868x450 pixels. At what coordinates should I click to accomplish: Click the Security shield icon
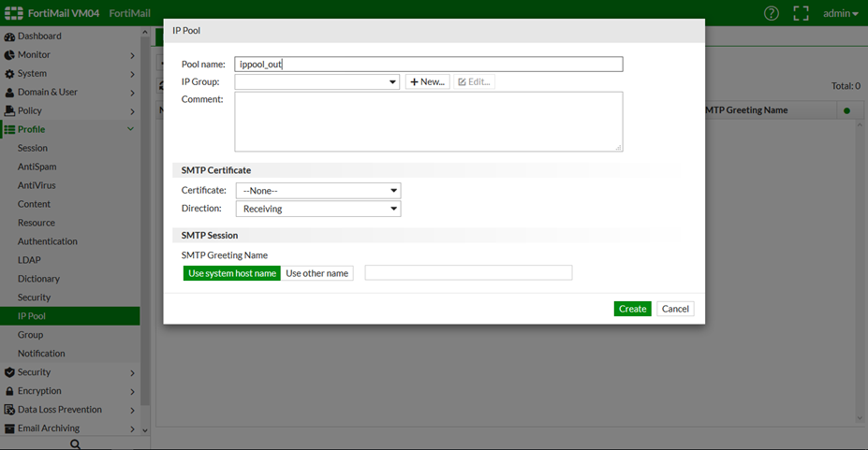click(10, 372)
